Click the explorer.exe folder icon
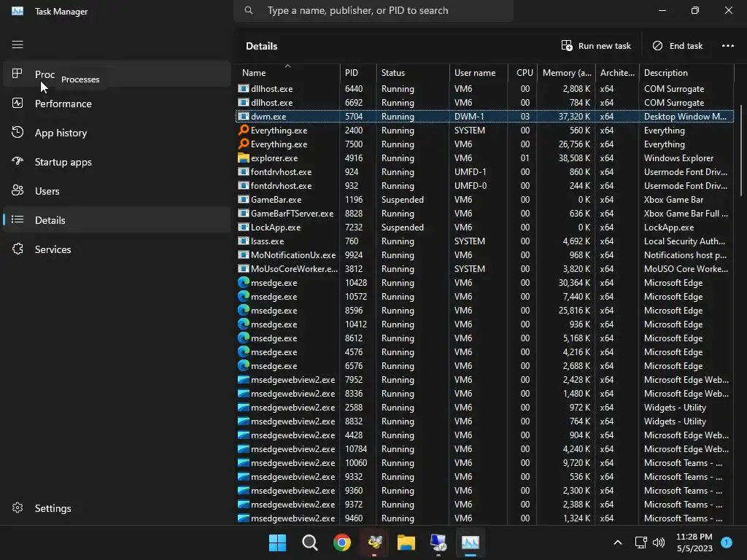This screenshot has height=560, width=747. (244, 157)
